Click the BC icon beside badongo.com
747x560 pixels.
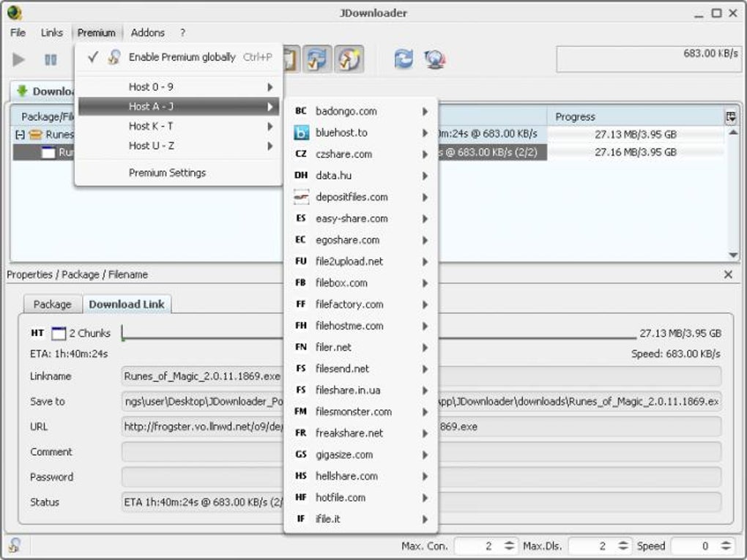300,111
